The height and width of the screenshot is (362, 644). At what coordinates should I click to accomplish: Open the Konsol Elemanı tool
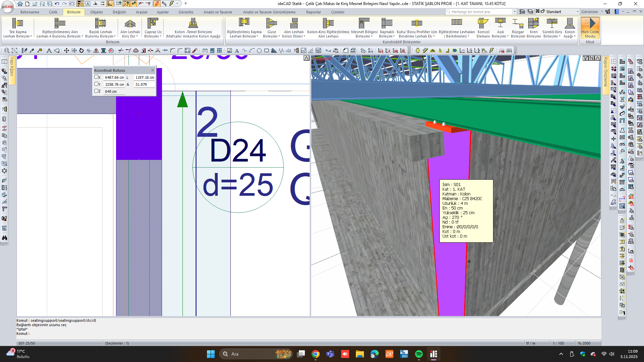pos(483,23)
